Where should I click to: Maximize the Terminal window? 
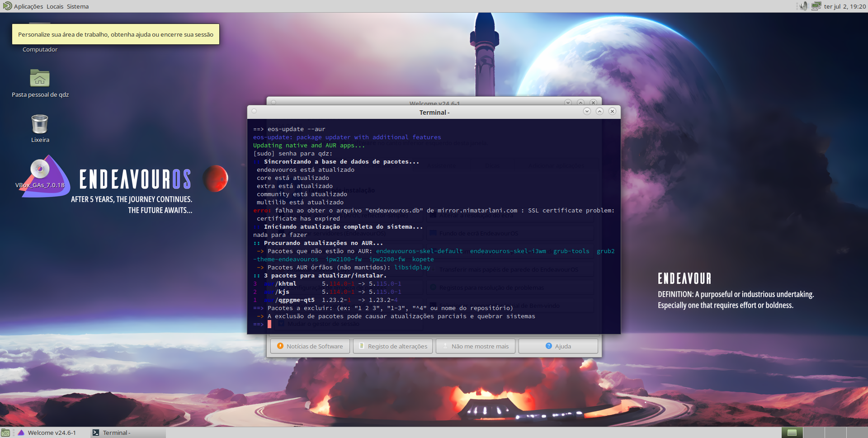tap(599, 111)
